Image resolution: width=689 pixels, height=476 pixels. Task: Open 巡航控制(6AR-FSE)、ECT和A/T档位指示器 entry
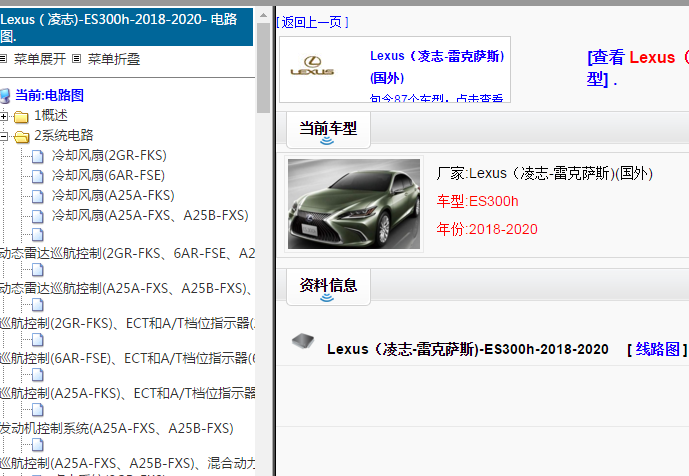(127, 359)
